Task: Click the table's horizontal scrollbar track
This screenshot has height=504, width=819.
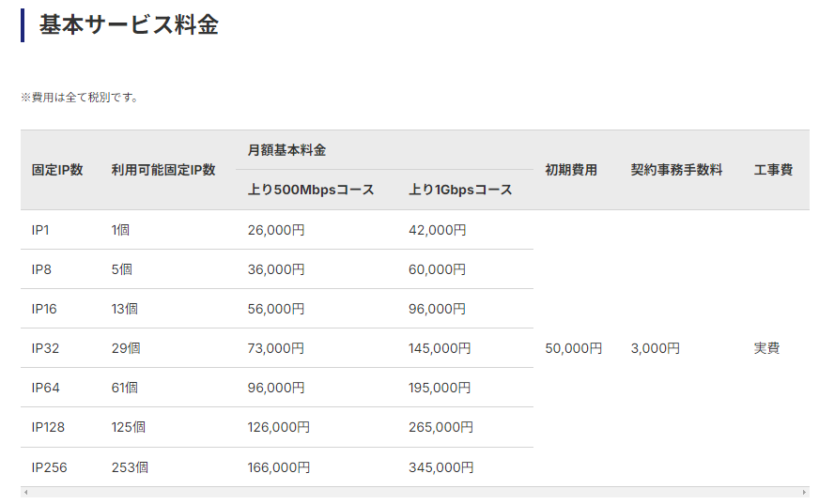Action: [415, 492]
